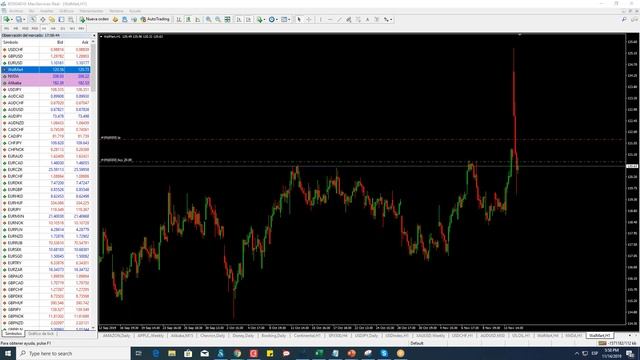
Task: Open the Windows Start menu
Action: (x=8, y=353)
